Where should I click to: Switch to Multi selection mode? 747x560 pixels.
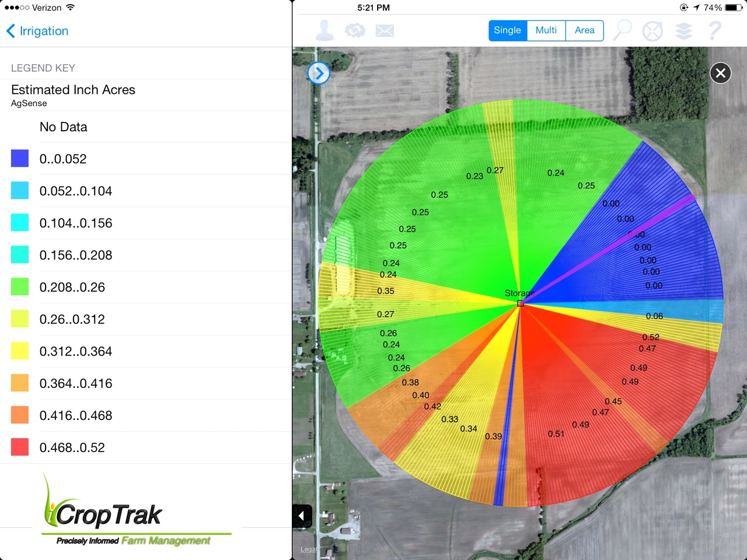pyautogui.click(x=546, y=30)
